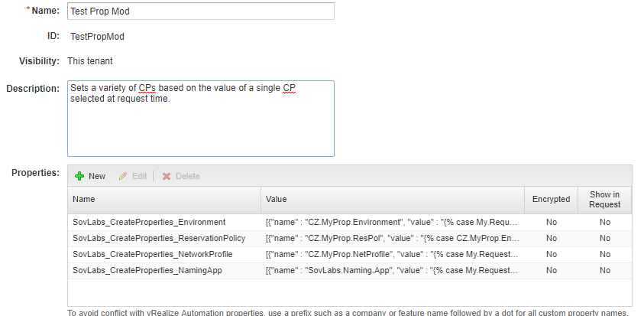
Task: Click the Encrypted column header
Action: [x=551, y=199]
